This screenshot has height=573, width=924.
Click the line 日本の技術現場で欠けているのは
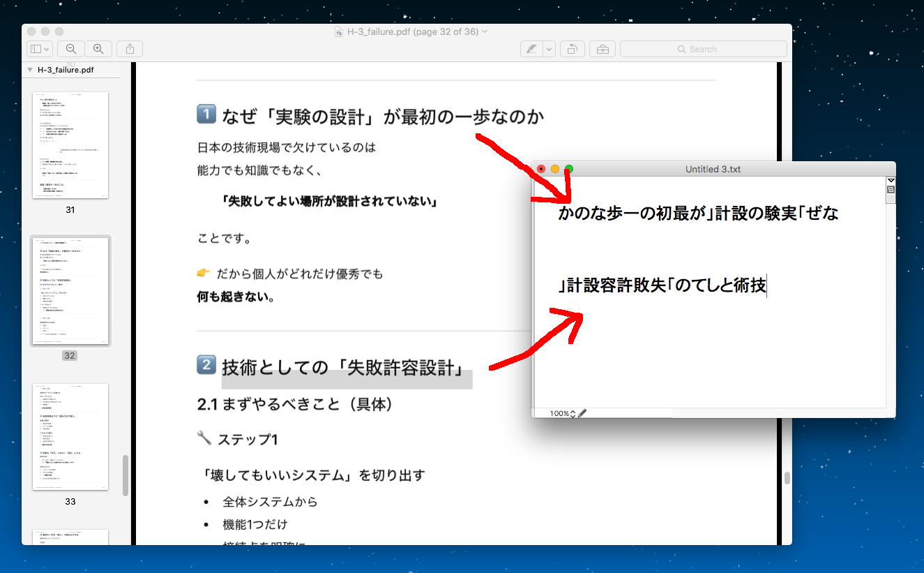[x=287, y=148]
